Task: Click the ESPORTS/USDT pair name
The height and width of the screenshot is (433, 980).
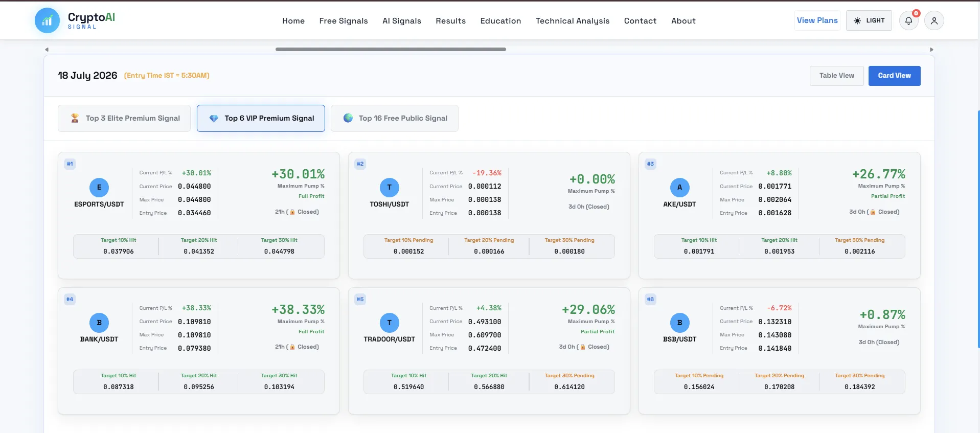Action: click(x=99, y=204)
